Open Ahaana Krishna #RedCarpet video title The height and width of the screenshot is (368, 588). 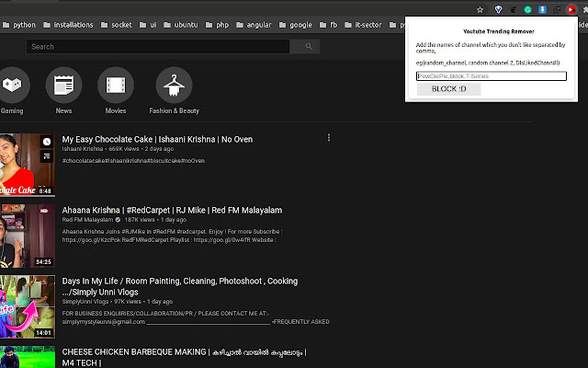point(172,211)
